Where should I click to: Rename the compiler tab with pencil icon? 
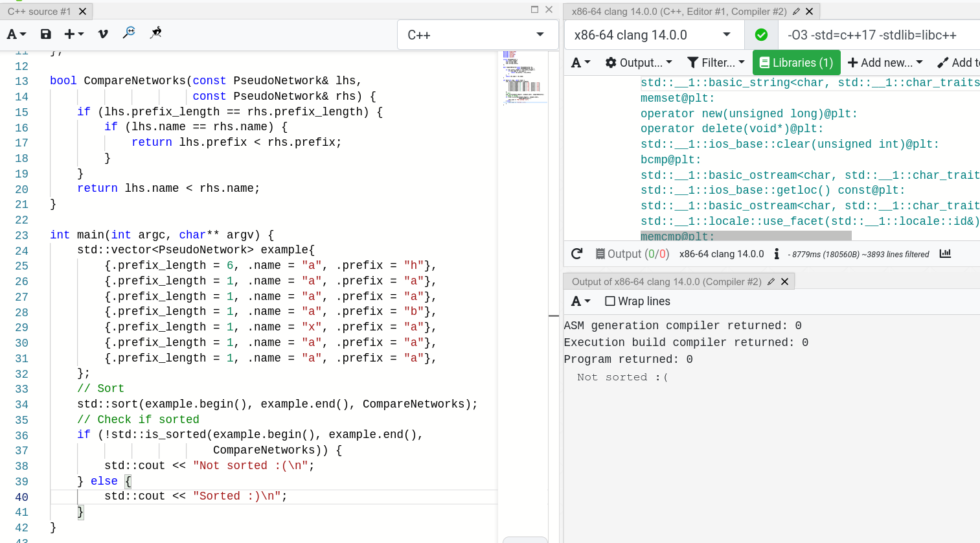tap(796, 12)
